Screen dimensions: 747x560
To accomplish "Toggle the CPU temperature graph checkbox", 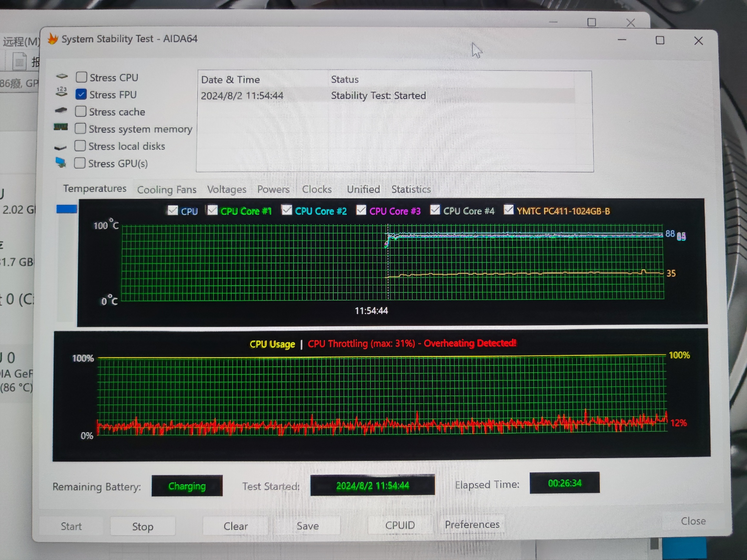I will coord(173,210).
